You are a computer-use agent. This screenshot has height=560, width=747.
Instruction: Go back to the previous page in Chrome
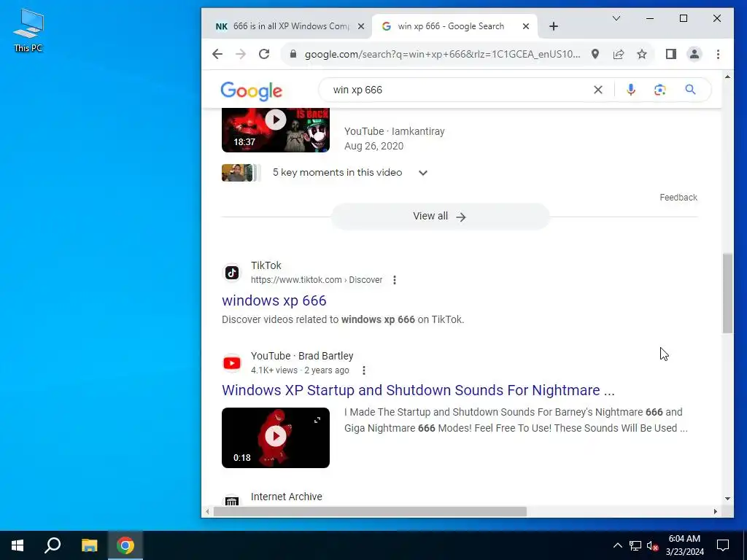[x=217, y=54]
